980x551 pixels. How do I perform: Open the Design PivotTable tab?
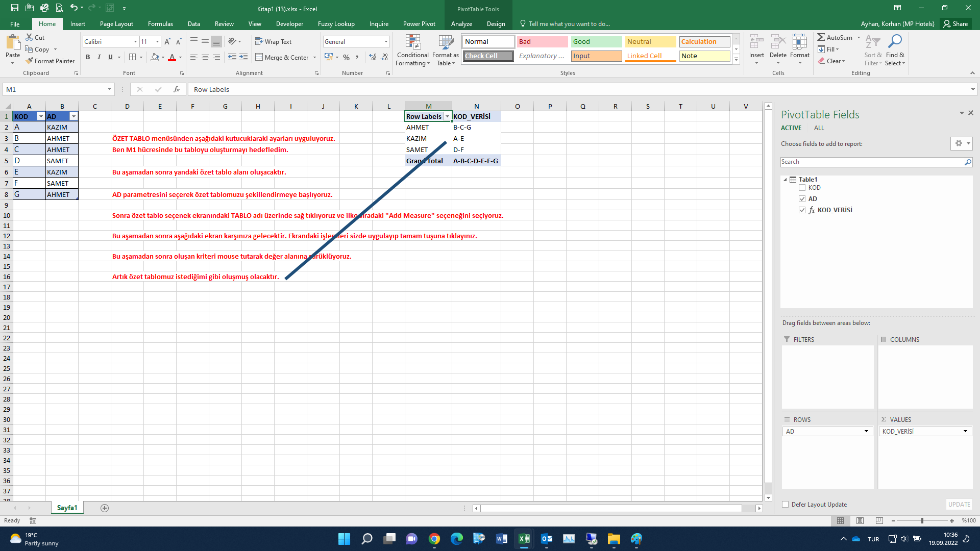click(x=496, y=24)
